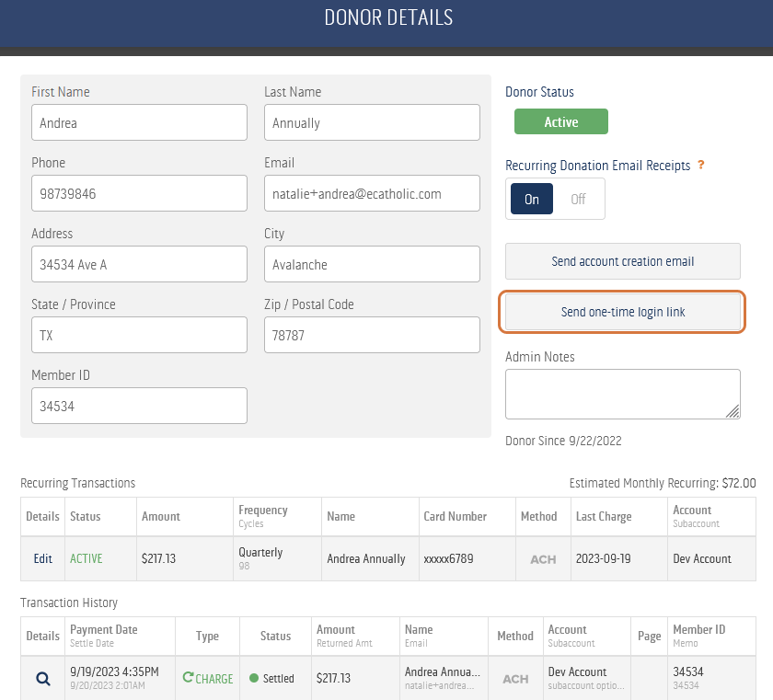Click the DONOR DETAILS page title
This screenshot has height=700, width=773.
(x=388, y=17)
